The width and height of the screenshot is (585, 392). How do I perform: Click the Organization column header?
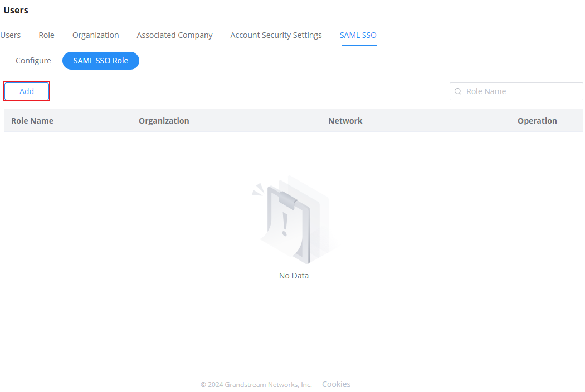coord(164,121)
